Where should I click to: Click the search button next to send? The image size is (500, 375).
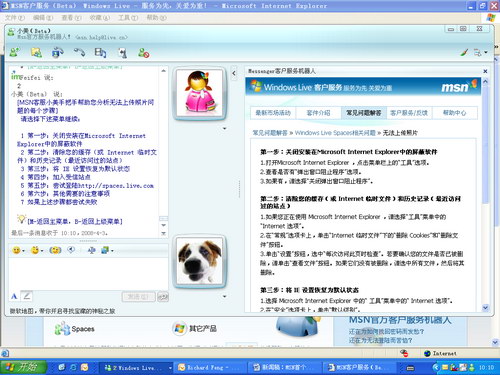pos(163,296)
